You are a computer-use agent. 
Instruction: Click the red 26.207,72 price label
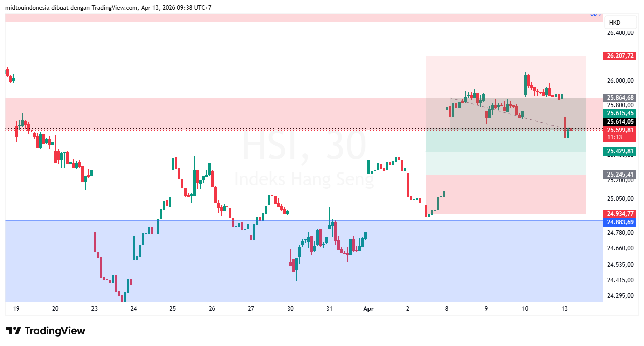620,56
